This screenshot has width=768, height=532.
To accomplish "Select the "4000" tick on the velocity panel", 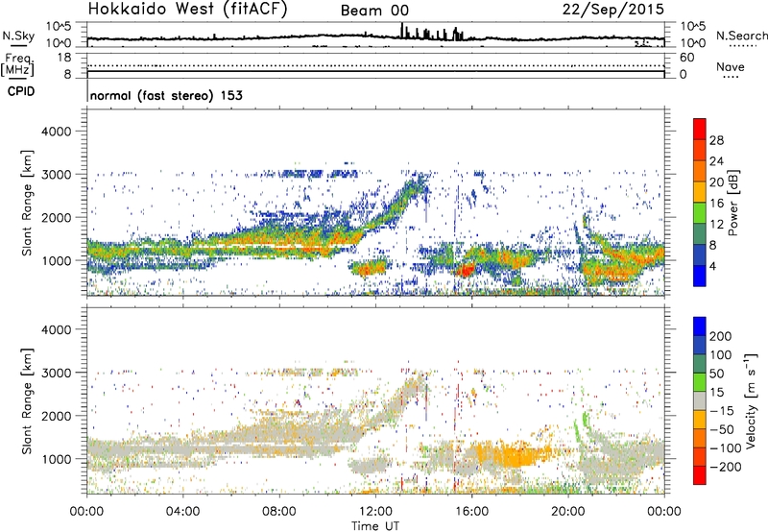I will click(x=57, y=329).
